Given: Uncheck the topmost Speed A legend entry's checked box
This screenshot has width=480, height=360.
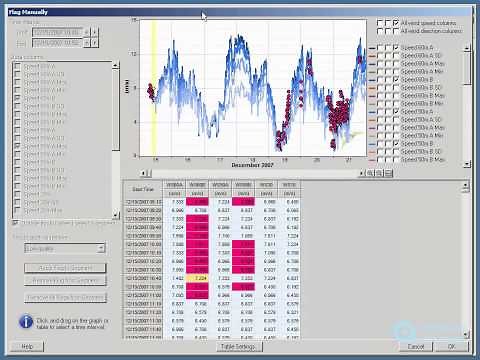Looking at the screenshot, I should pyautogui.click(x=396, y=47).
